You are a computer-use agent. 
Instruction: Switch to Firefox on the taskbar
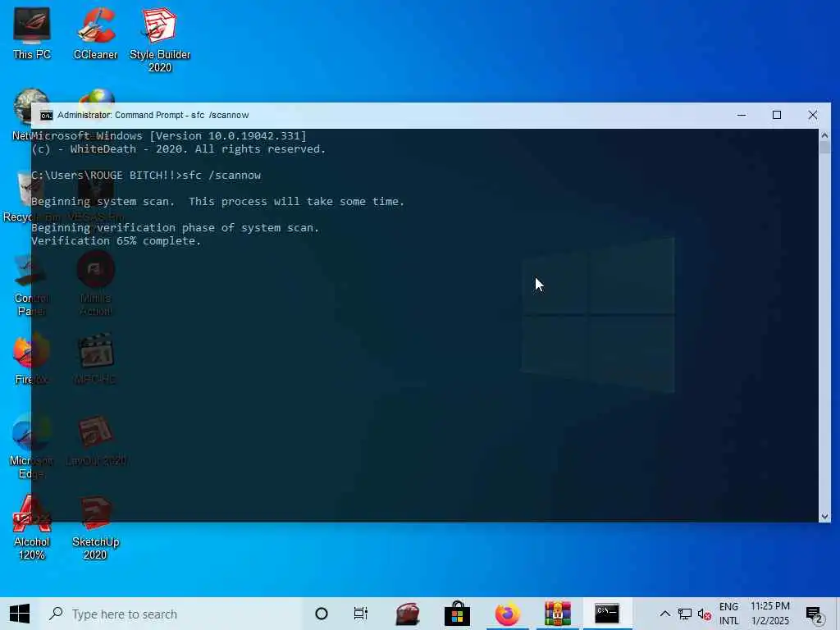[507, 614]
